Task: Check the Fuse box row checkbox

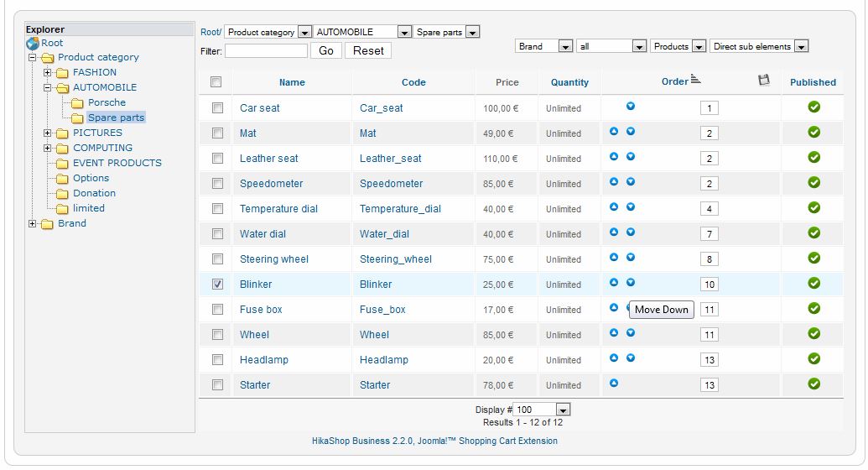Action: click(x=217, y=309)
